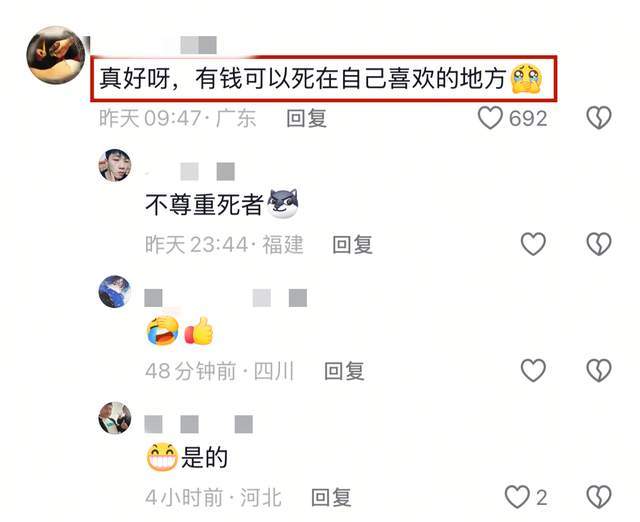640x522 pixels.
Task: Open the blurred username of 河北 commenter
Action: [x=199, y=424]
